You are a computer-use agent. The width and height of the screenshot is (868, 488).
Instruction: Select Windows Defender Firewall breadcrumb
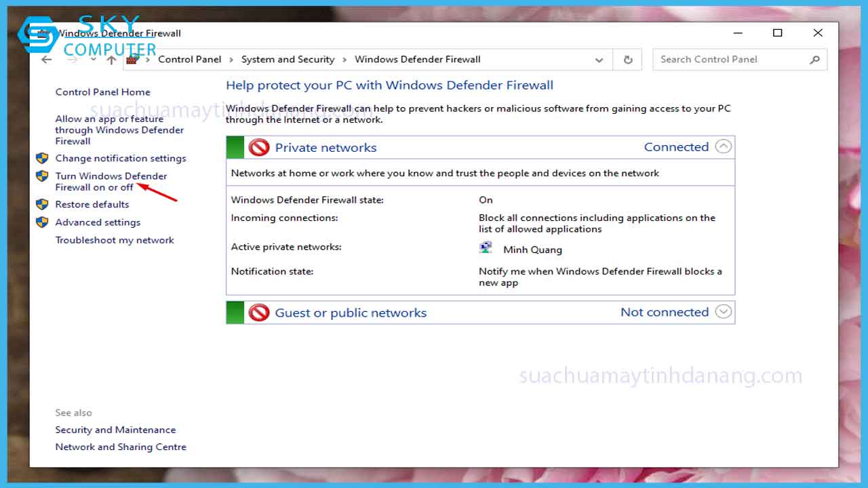pos(418,59)
